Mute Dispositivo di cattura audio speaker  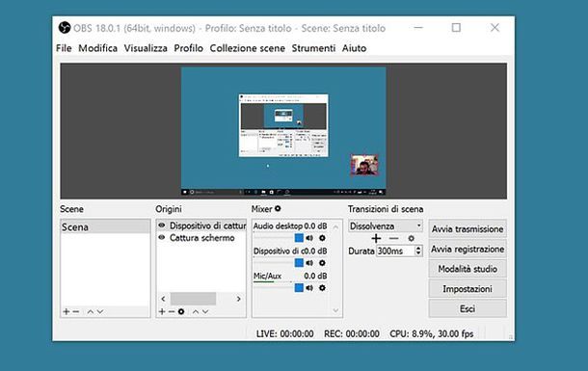309,263
